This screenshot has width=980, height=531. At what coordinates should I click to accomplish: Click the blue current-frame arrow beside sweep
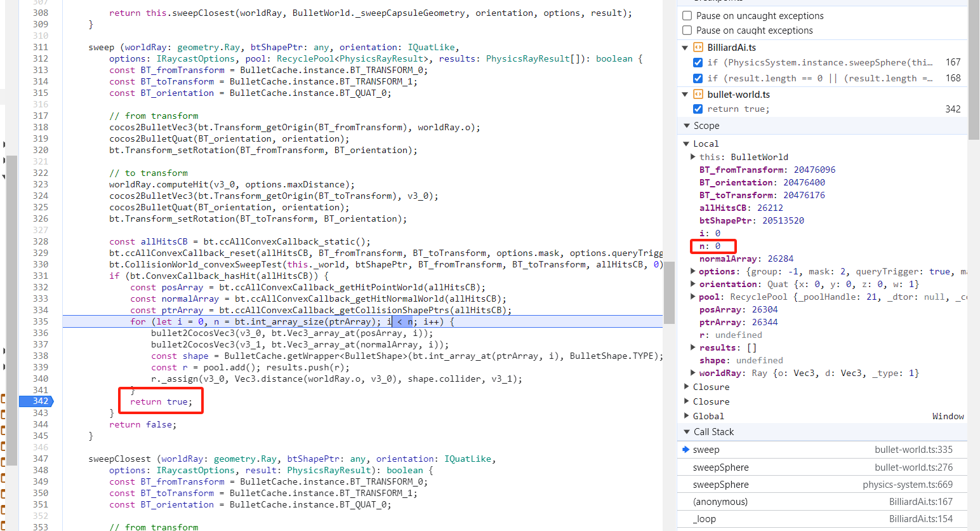[x=685, y=450]
